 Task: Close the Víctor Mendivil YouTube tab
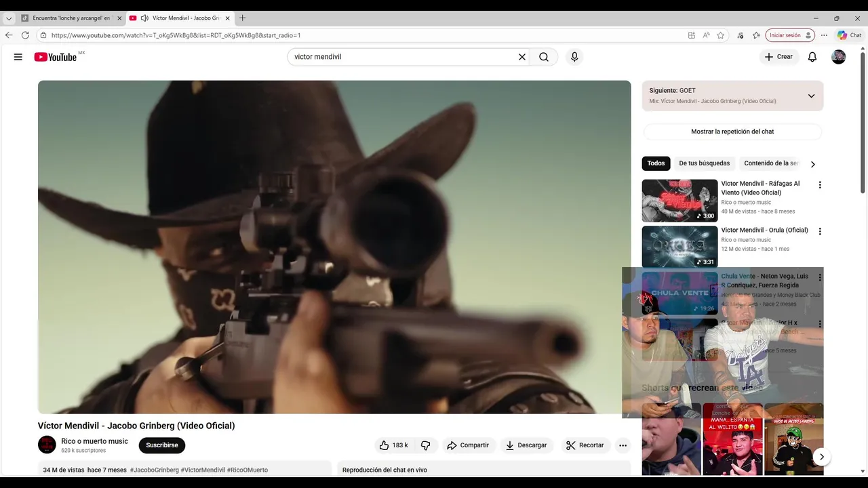[228, 18]
